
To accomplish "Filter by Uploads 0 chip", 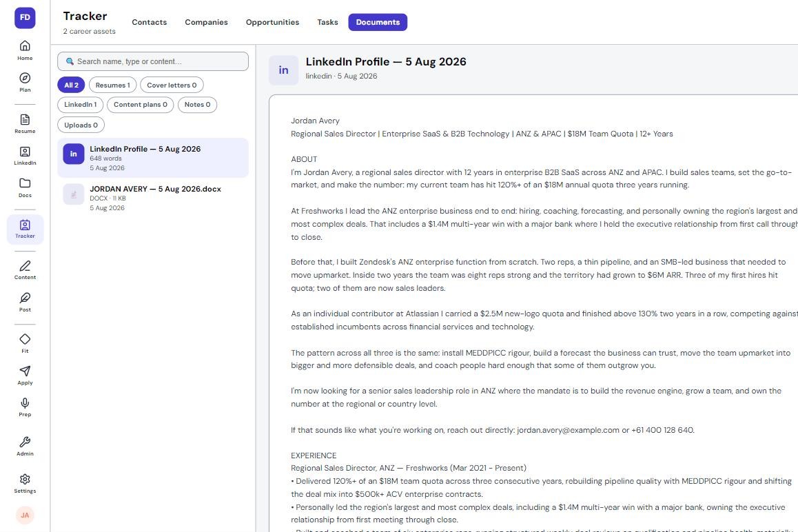I will [81, 125].
